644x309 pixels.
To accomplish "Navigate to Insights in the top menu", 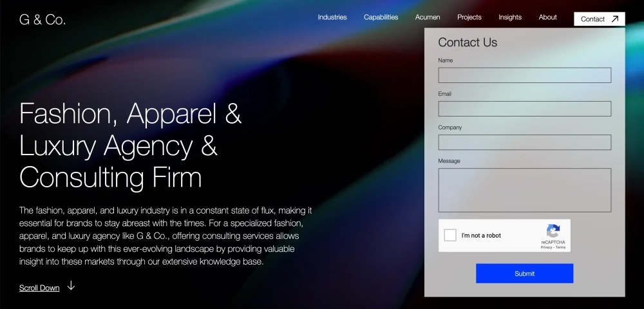I will tap(509, 17).
